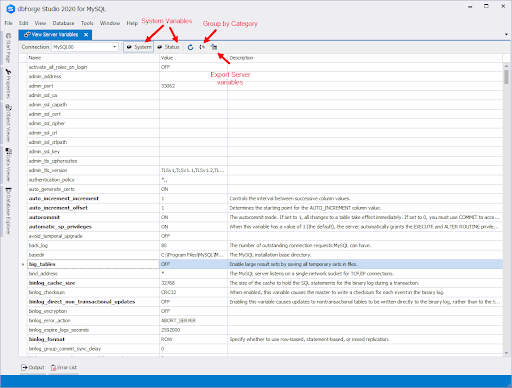
Task: Open the Start Page side panel
Action: point(8,47)
